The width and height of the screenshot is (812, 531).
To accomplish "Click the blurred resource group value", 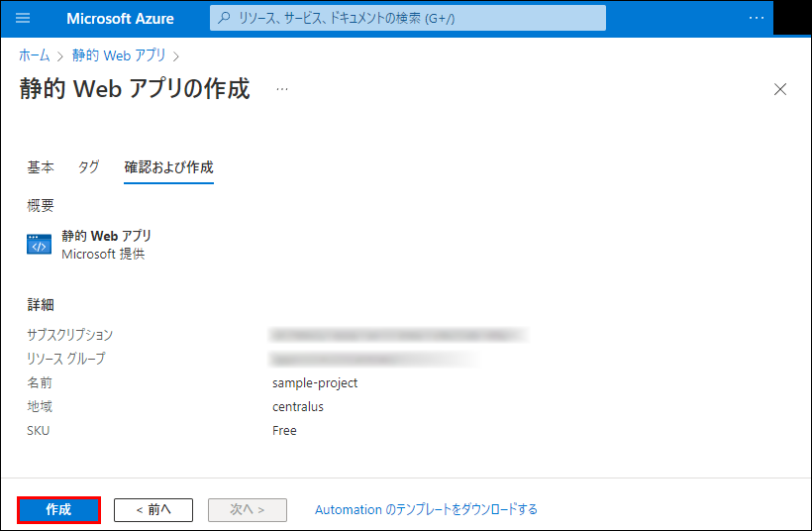I will pyautogui.click(x=374, y=359).
